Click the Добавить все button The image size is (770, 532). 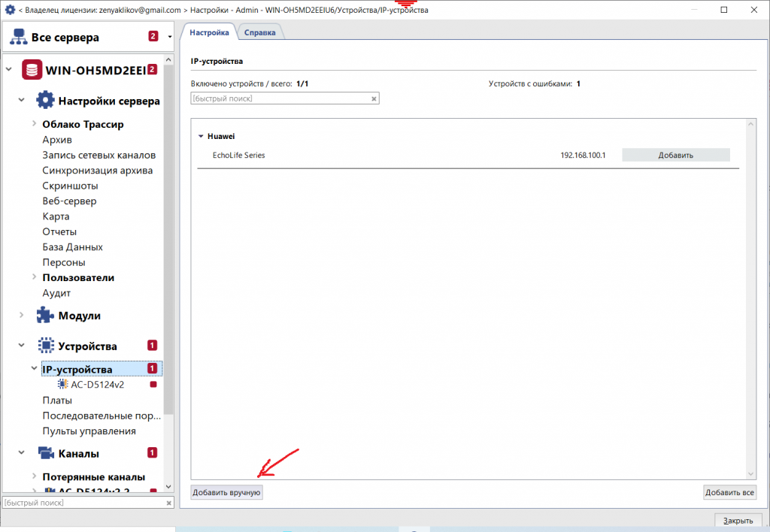coord(729,493)
